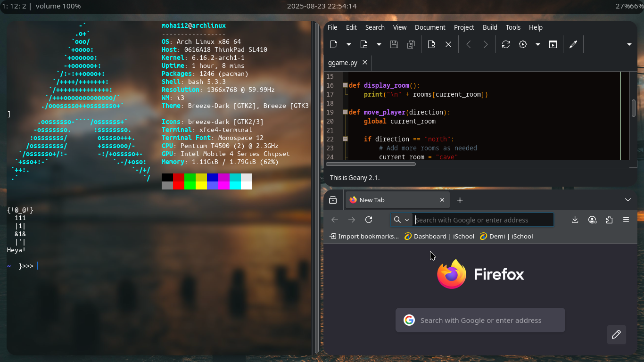Navigate forward one location in Geany
Image resolution: width=644 pixels, height=362 pixels.
(486, 44)
